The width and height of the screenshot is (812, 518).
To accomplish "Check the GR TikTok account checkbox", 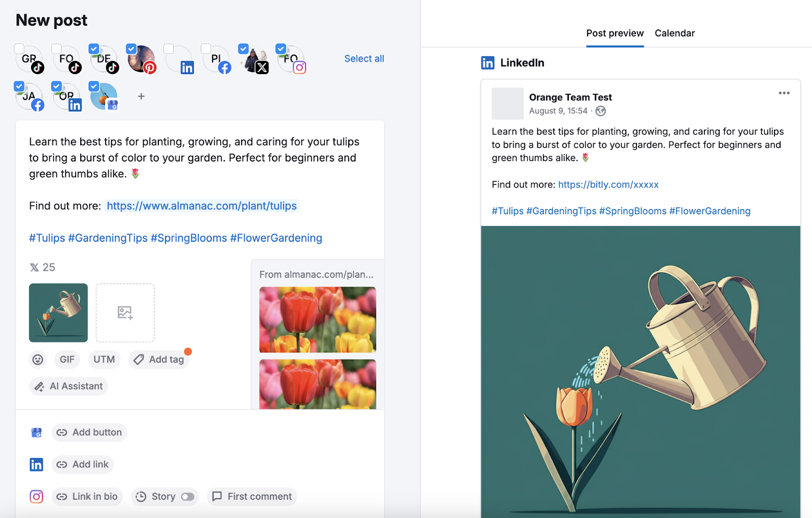I will [x=19, y=49].
